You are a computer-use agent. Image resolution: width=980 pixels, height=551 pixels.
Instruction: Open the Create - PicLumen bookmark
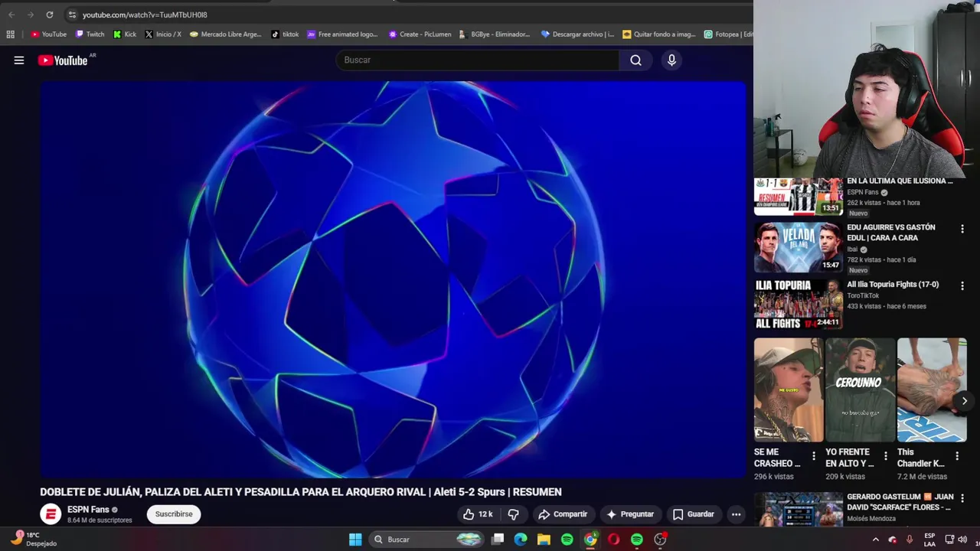(420, 34)
